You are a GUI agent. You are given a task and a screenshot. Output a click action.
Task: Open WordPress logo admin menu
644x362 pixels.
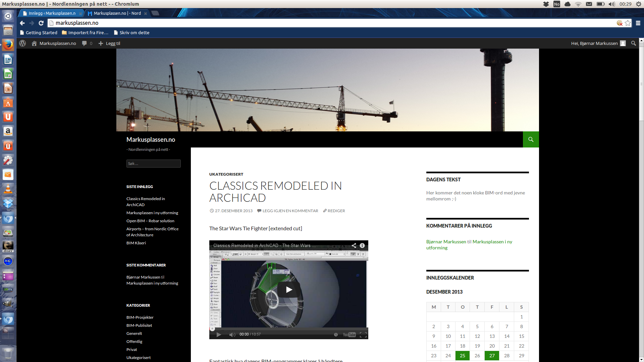coord(22,43)
